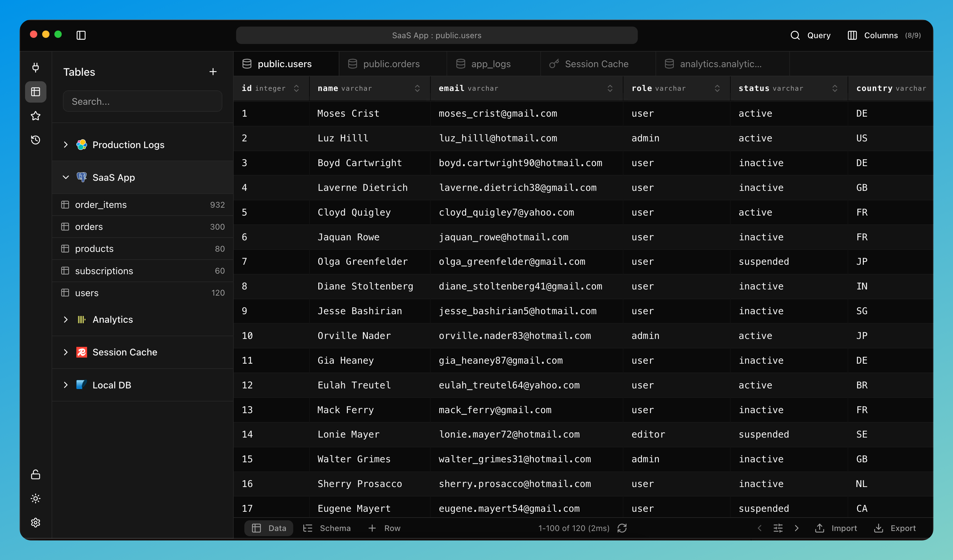Open settings gear icon

click(35, 522)
